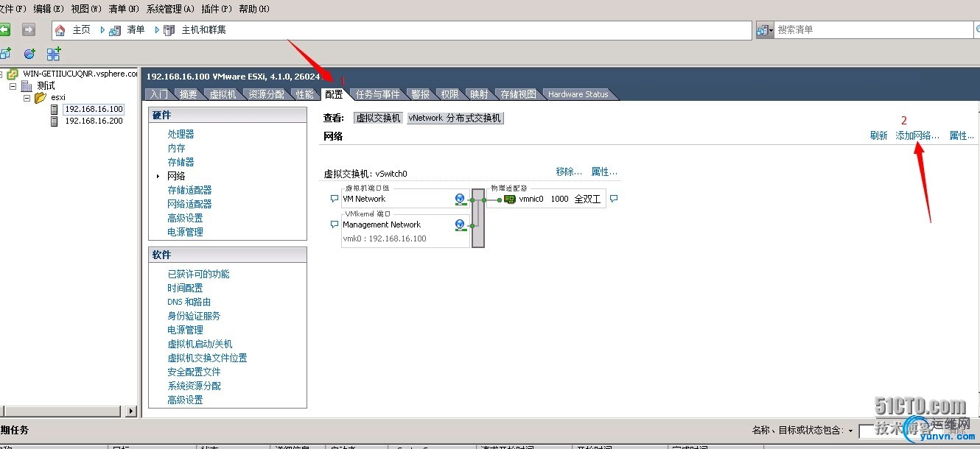Click host icon beside 192.168.16.200

point(54,121)
